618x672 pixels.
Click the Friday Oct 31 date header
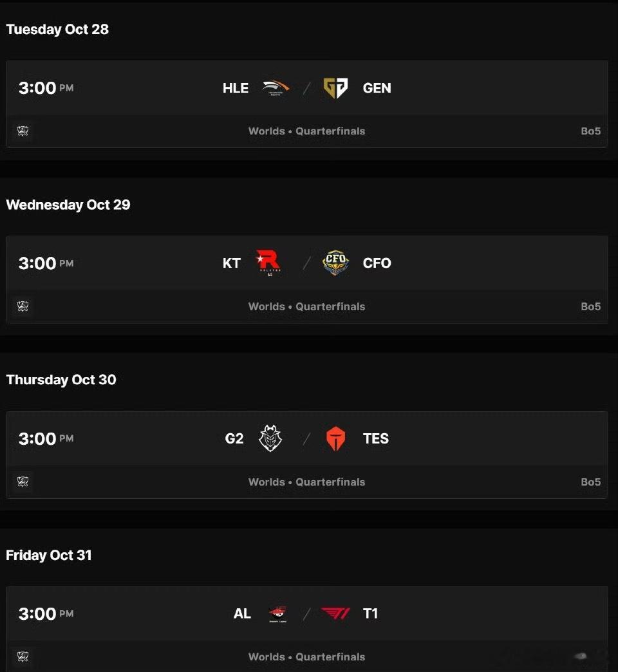click(x=49, y=555)
